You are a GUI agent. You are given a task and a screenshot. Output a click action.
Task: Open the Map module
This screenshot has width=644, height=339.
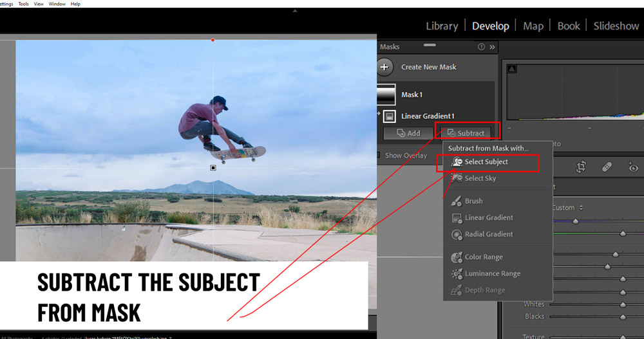533,26
